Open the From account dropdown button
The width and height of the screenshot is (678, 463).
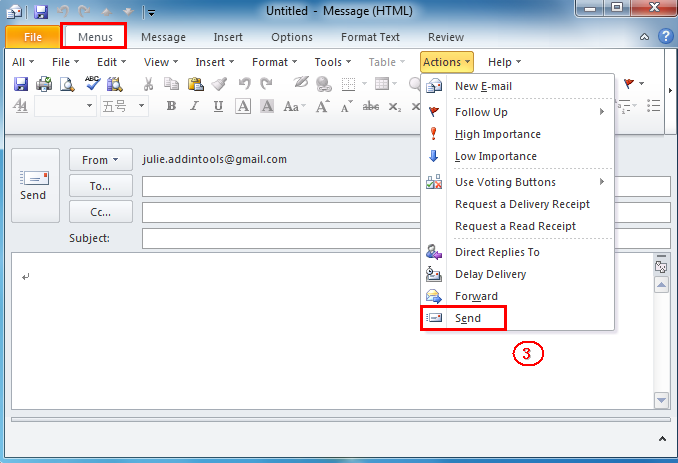(x=101, y=160)
